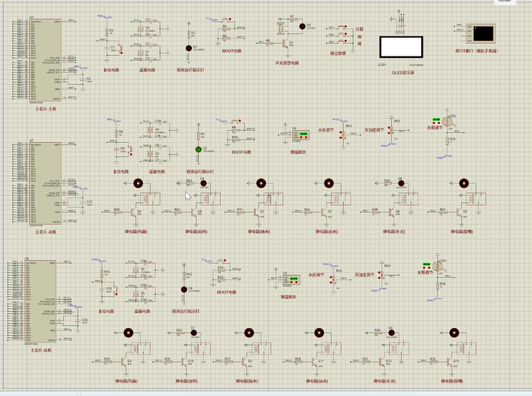This screenshot has height=396, width=532.
Task: Select the LDR2 light-dependent resistor
Action: [x=447, y=121]
